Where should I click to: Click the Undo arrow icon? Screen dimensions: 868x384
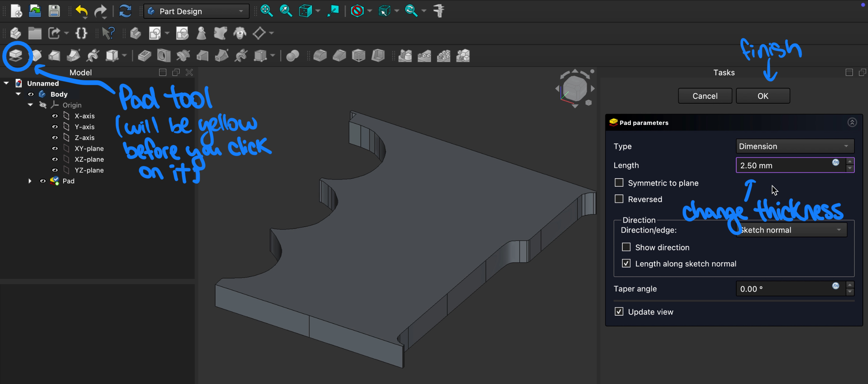(81, 11)
